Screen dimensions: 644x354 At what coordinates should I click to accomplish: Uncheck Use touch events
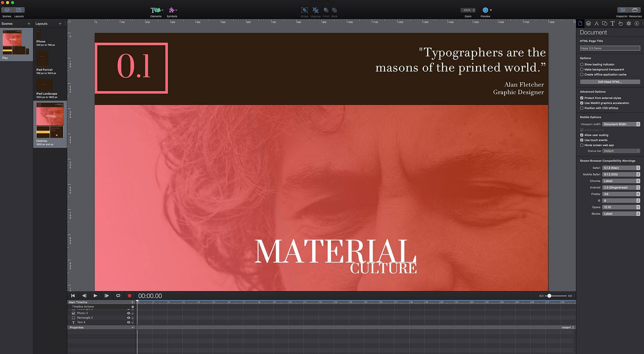pyautogui.click(x=582, y=140)
